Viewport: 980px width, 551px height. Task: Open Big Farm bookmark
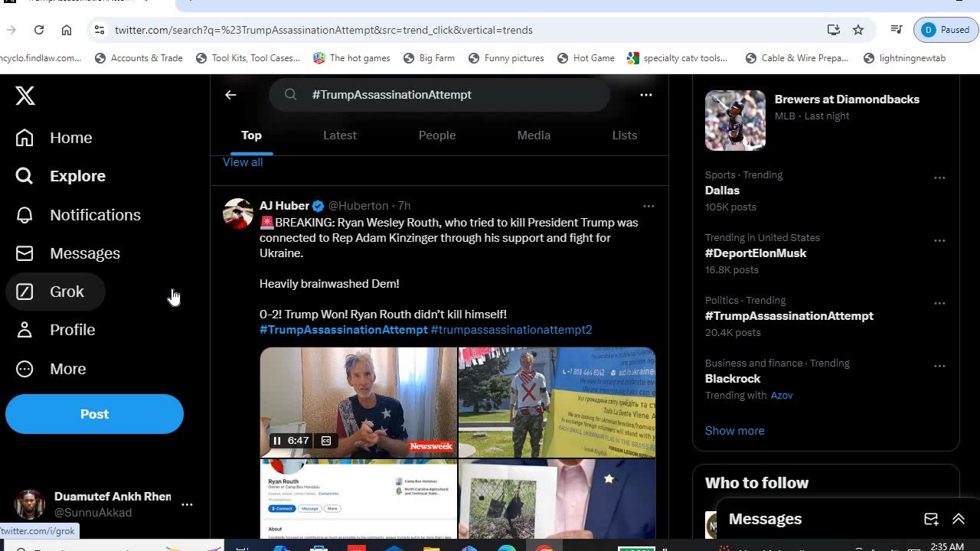pos(429,58)
